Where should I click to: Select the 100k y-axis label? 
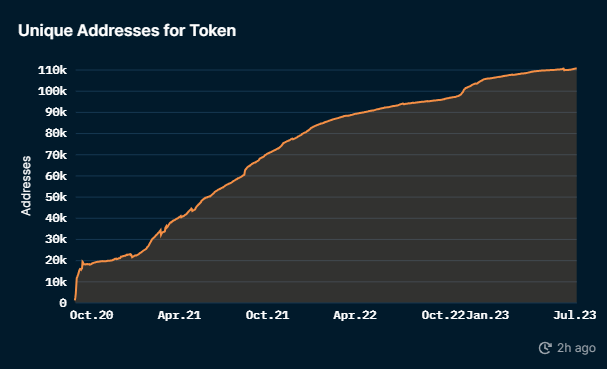click(x=52, y=91)
